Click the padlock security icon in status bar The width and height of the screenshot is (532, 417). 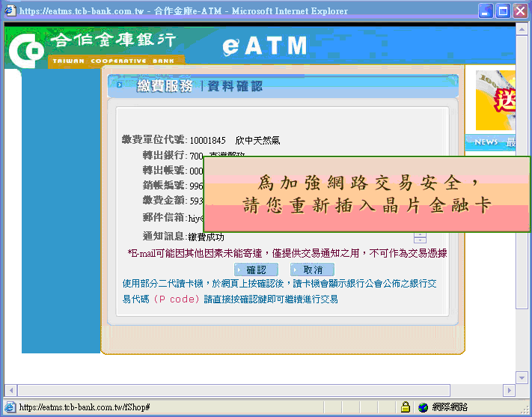point(405,407)
